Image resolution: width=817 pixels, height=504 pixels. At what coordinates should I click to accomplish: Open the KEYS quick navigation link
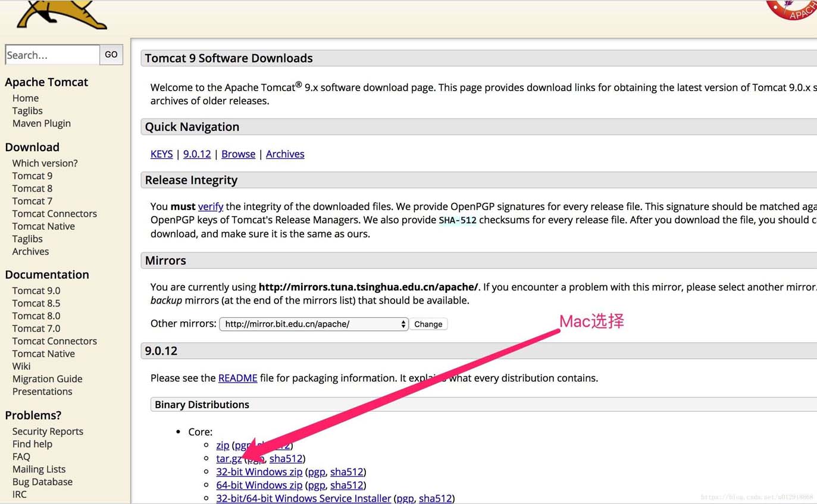pyautogui.click(x=161, y=154)
